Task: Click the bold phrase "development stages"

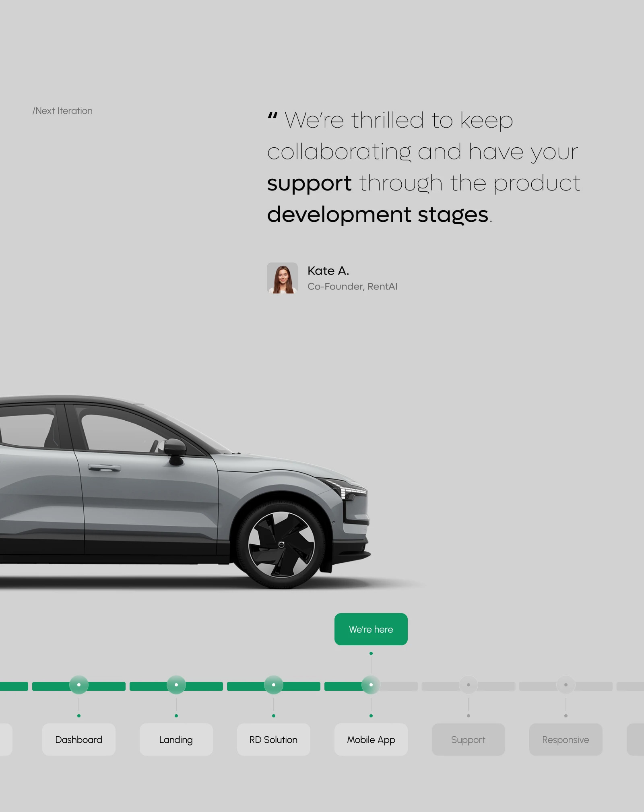Action: click(x=378, y=215)
